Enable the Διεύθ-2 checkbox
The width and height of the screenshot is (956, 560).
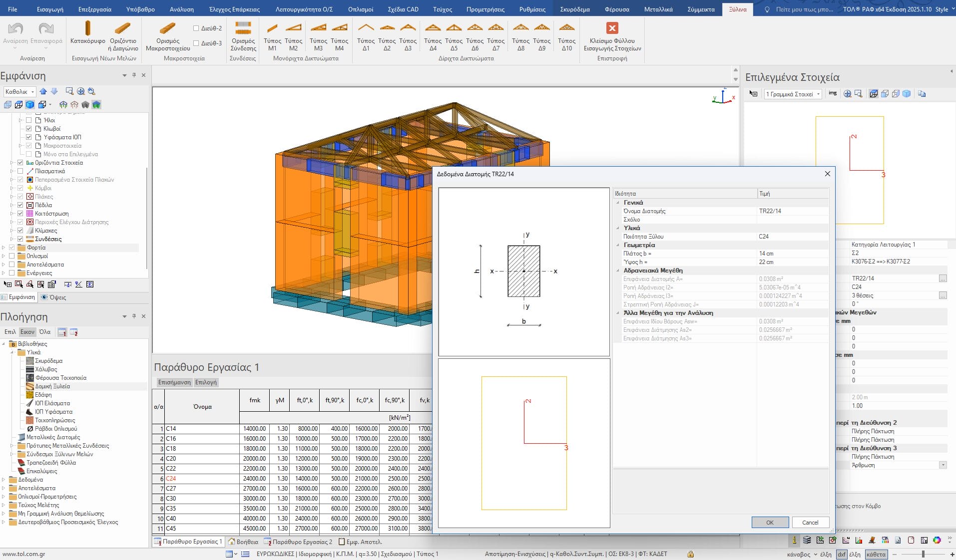click(196, 28)
